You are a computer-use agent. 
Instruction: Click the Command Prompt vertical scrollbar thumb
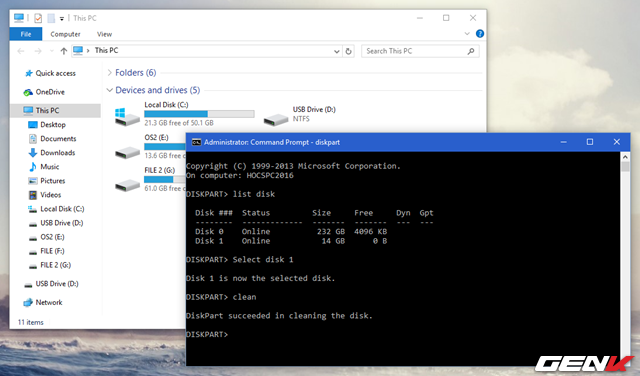(625, 167)
